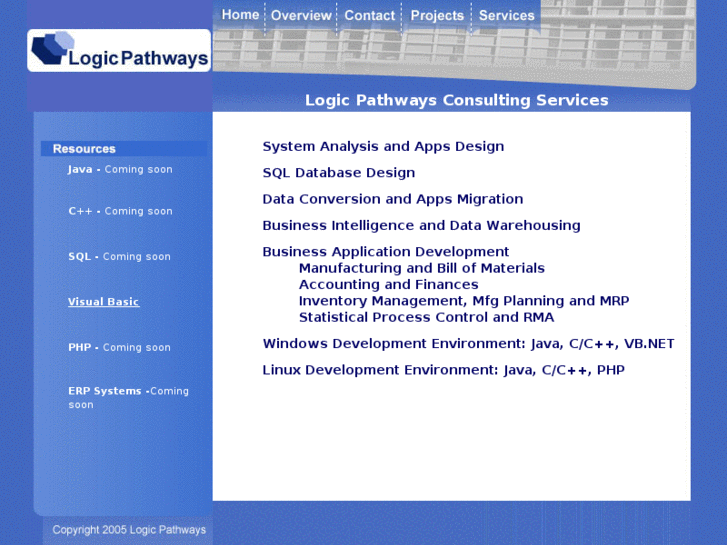Click System Analysis and Apps Design
The width and height of the screenshot is (727, 545).
click(x=383, y=147)
